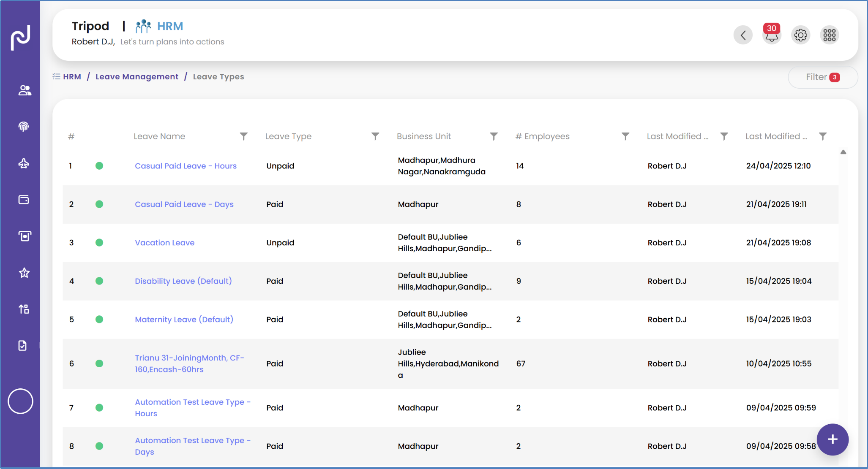Click the date 15/04/2025 19:04 cell

coord(779,281)
